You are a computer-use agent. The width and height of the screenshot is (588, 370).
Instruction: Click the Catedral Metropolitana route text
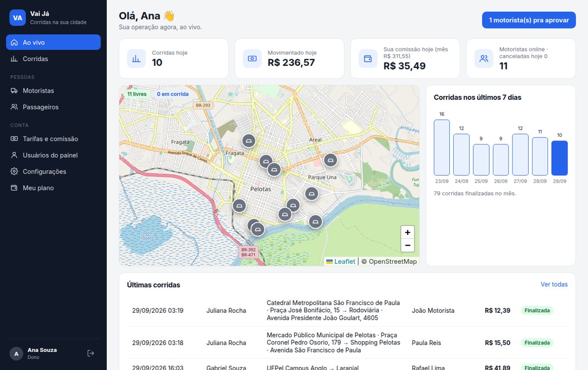tap(333, 310)
